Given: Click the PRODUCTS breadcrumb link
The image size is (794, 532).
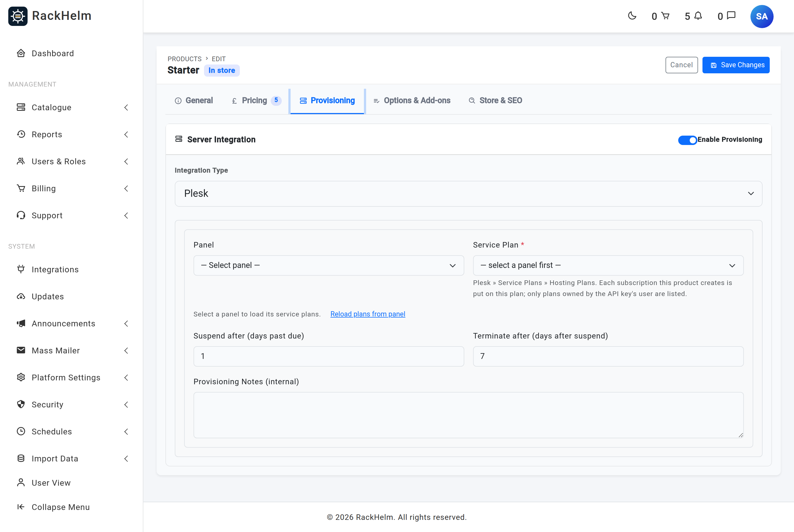Looking at the screenshot, I should coord(184,59).
